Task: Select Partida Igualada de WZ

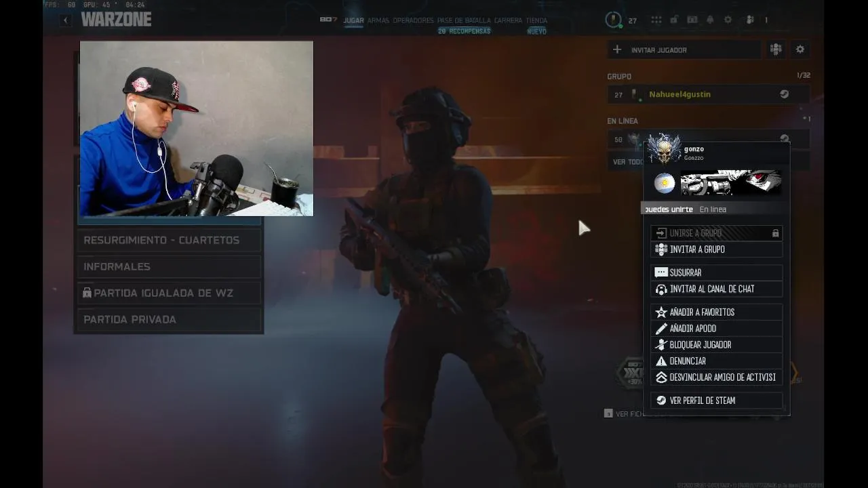Action: pos(169,293)
